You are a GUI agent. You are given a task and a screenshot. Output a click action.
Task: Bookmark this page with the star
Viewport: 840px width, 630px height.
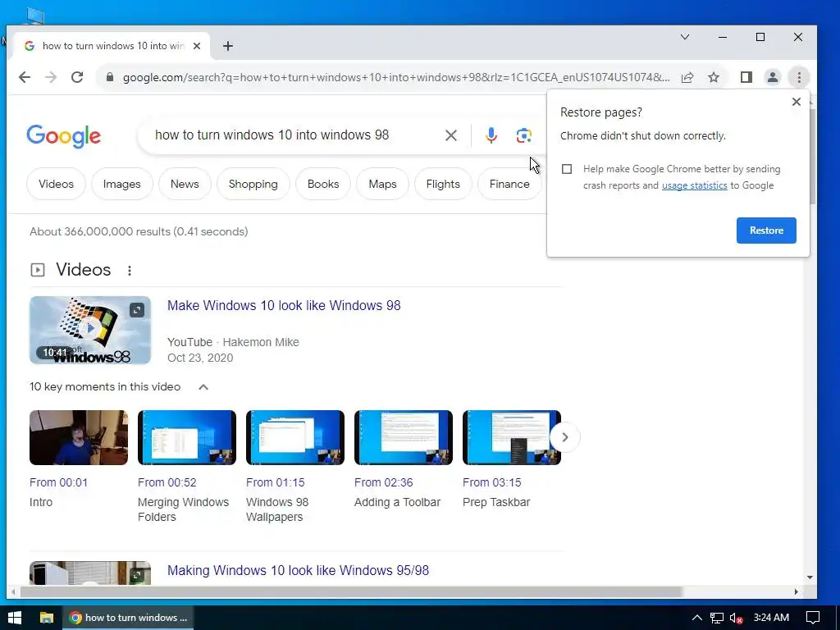(714, 77)
